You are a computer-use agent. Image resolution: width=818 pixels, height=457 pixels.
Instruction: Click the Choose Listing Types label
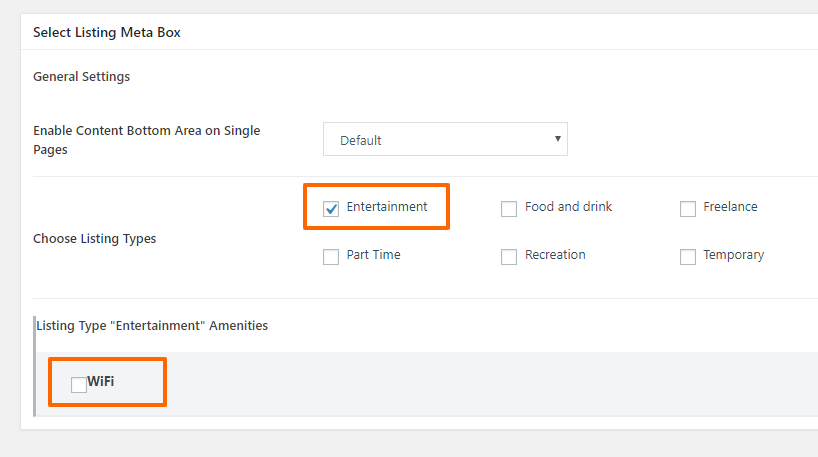94,239
